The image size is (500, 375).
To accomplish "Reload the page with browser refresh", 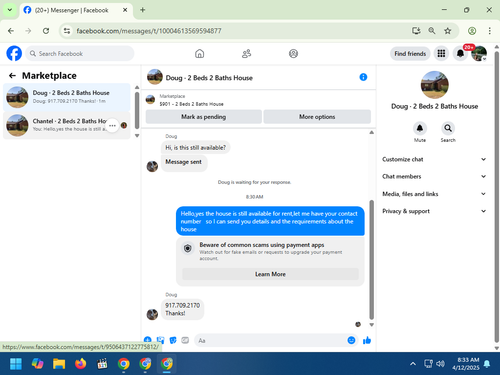I will coord(46,31).
